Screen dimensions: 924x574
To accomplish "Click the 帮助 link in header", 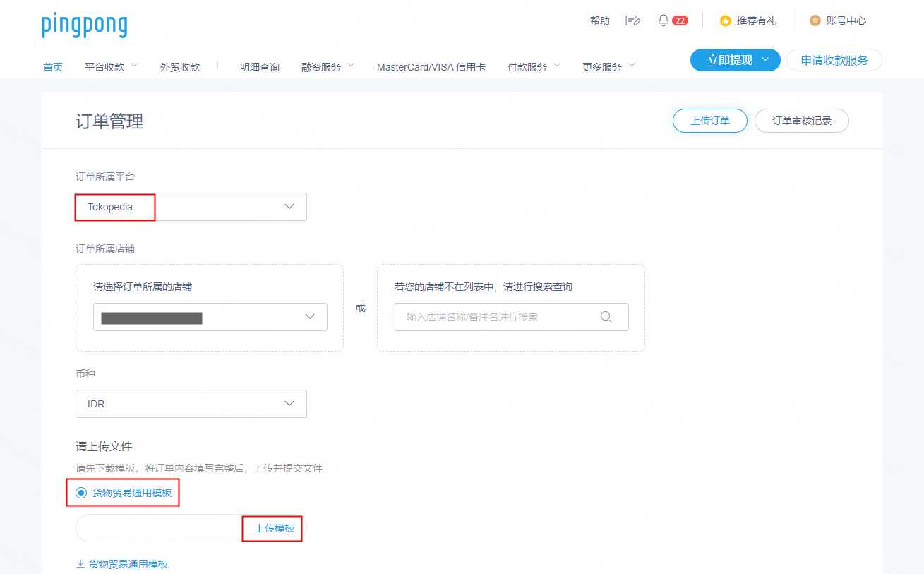I will (600, 20).
